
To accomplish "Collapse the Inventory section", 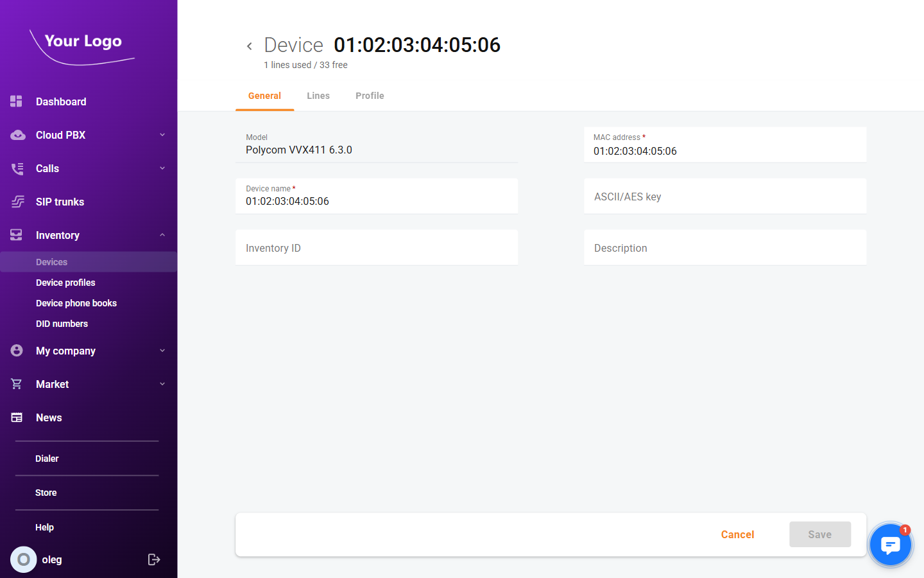I will [162, 235].
